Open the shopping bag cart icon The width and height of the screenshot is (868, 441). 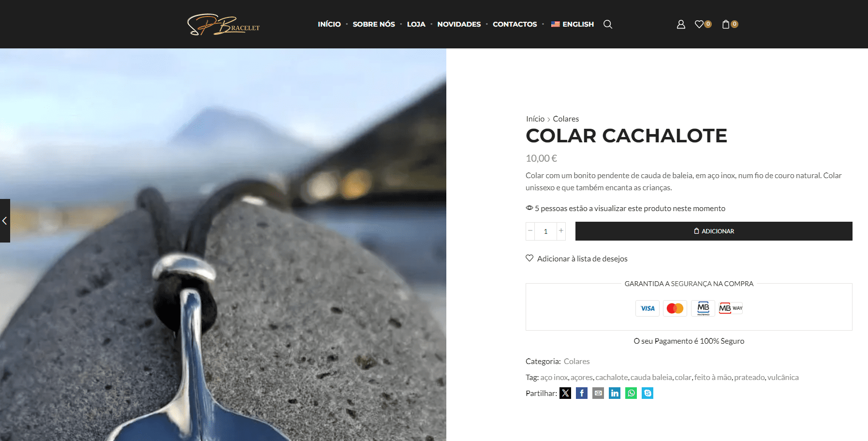[725, 24]
